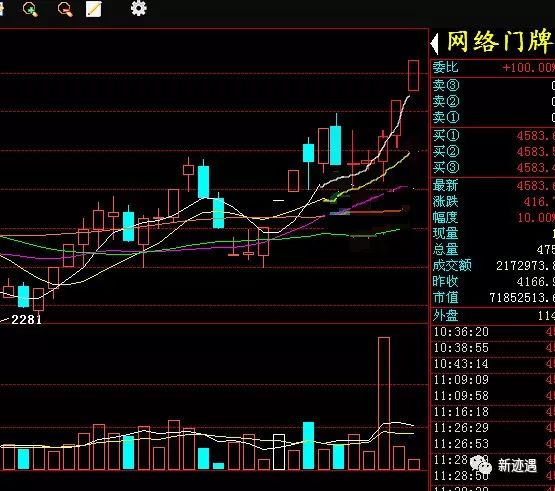Click the 2281 low price marker
Image resolution: width=555 pixels, height=491 pixels.
coord(26,320)
